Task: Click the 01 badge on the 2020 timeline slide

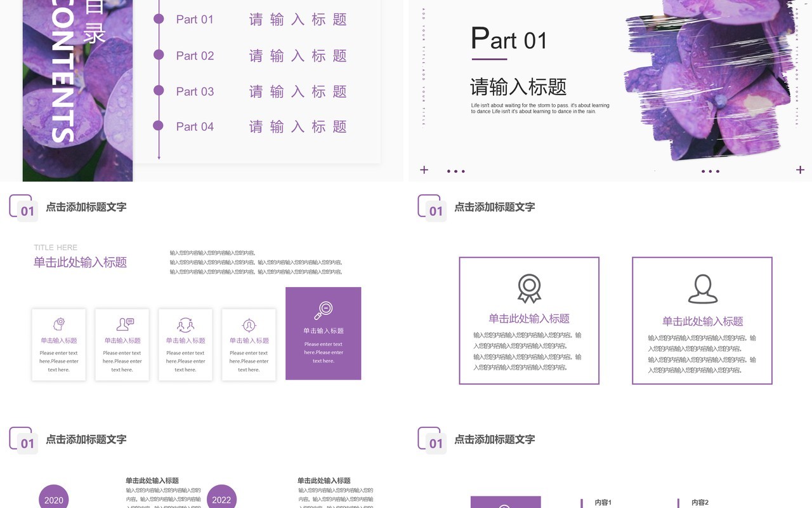Action: pos(27,444)
